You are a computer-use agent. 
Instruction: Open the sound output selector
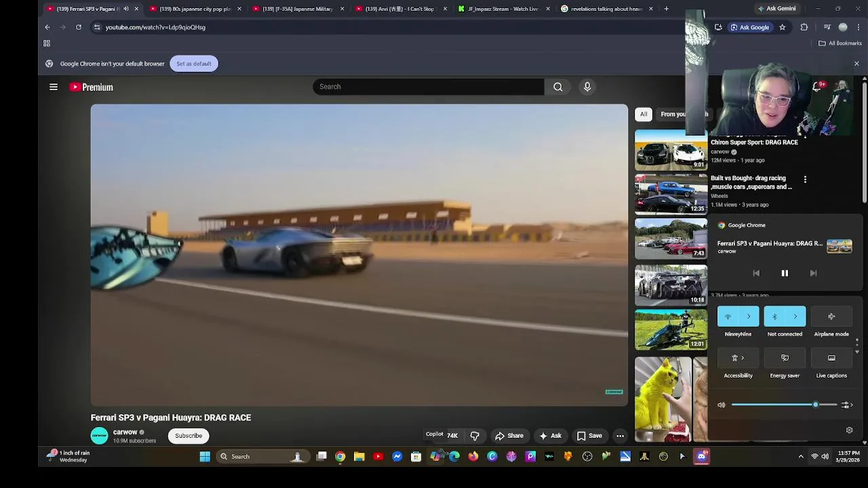846,405
